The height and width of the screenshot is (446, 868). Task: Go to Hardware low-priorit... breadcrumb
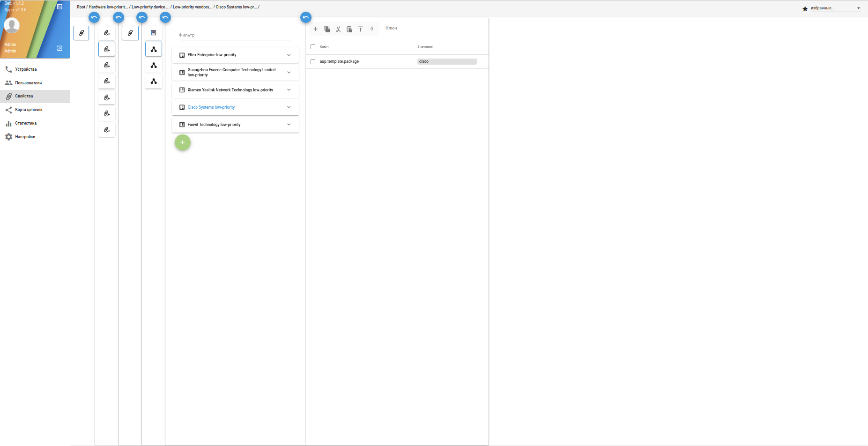[x=108, y=7]
